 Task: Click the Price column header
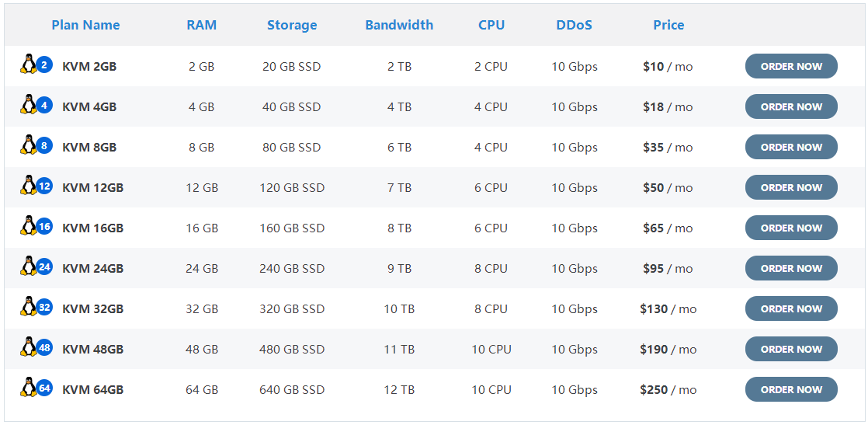coord(668,25)
